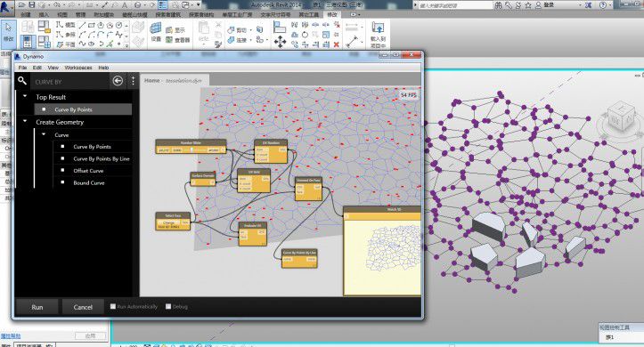Screen dimensions: 644x347
Task: Collapse the Create Geometry category
Action: click(x=25, y=121)
